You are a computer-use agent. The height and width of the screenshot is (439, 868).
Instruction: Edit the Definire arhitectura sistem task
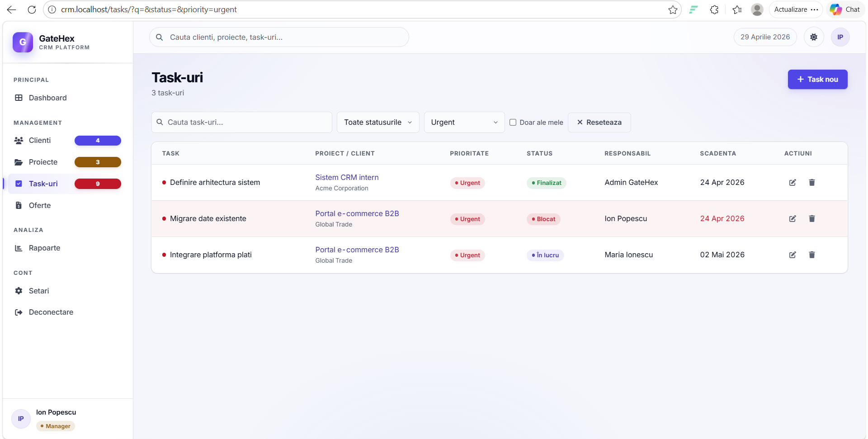point(793,183)
